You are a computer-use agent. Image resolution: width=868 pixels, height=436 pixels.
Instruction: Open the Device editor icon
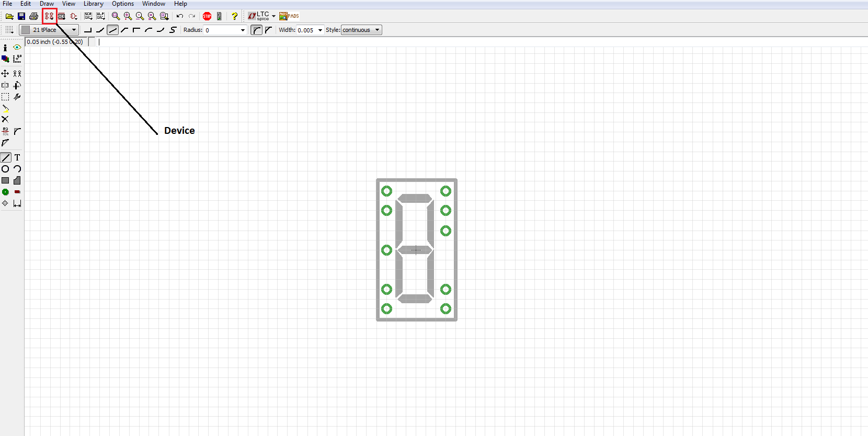pyautogui.click(x=49, y=16)
